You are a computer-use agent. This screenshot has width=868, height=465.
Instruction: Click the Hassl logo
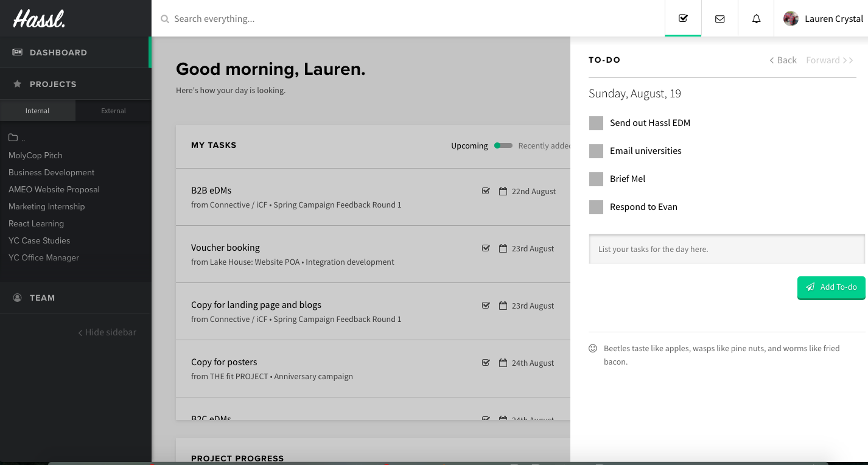tap(39, 19)
